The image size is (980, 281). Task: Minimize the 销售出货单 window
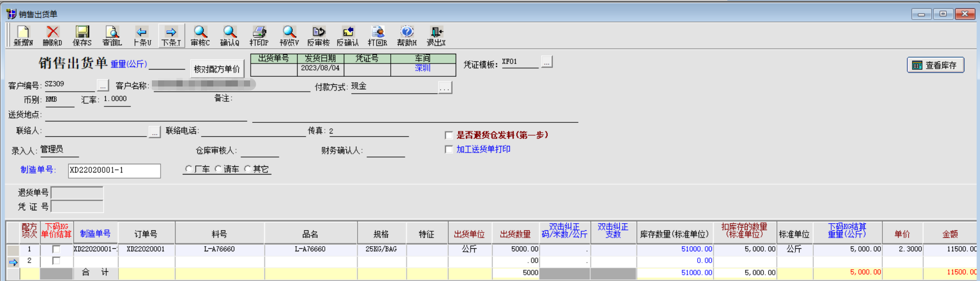point(921,14)
